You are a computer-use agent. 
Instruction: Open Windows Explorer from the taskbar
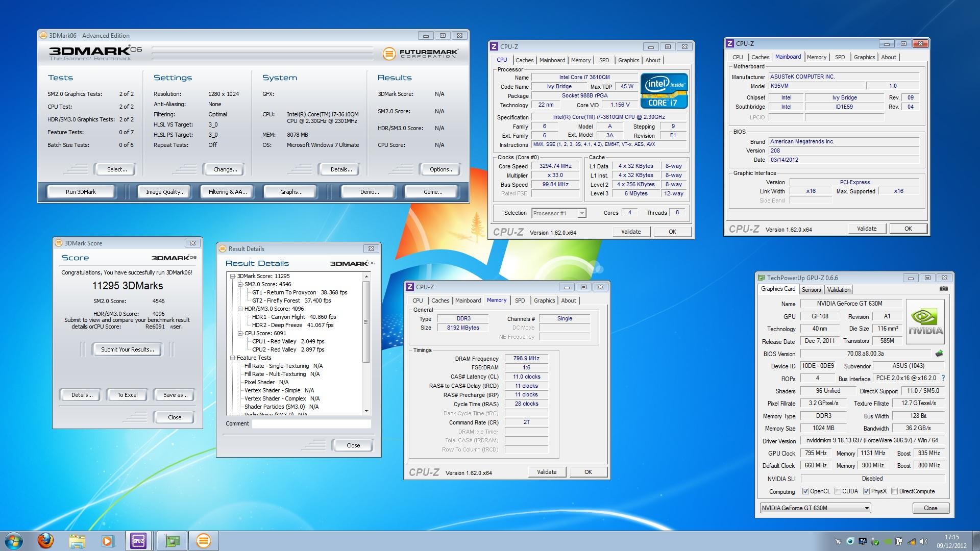[x=77, y=541]
